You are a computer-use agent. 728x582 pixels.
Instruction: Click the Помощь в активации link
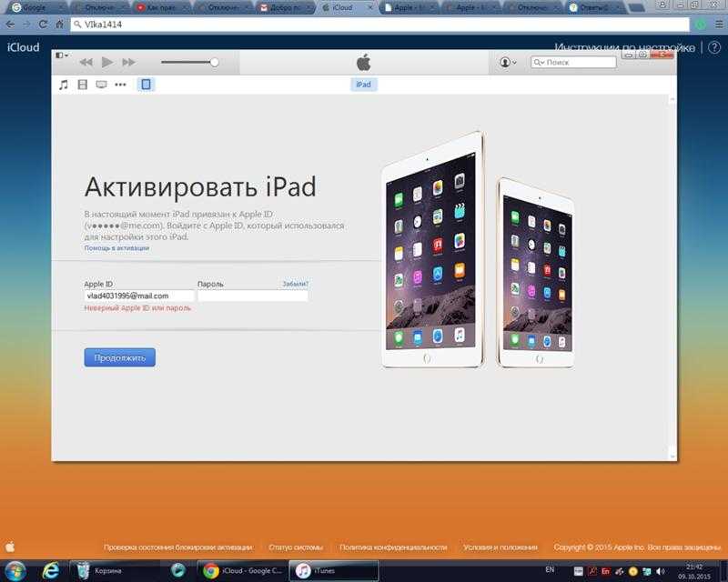116,248
